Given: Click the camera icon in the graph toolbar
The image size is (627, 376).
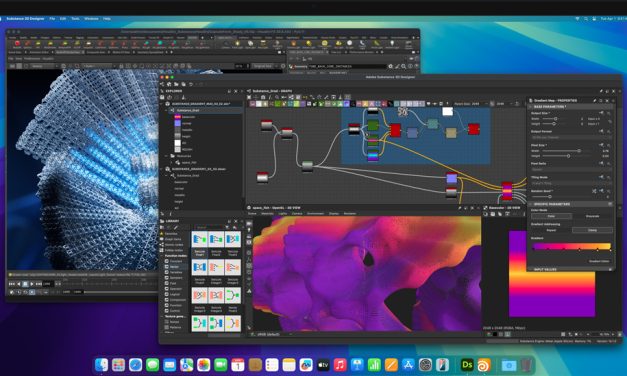Looking at the screenshot, I should click(263, 97).
